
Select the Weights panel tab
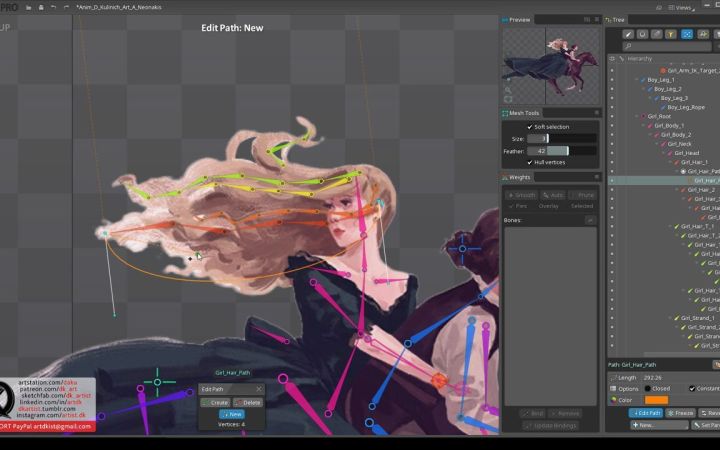(517, 177)
